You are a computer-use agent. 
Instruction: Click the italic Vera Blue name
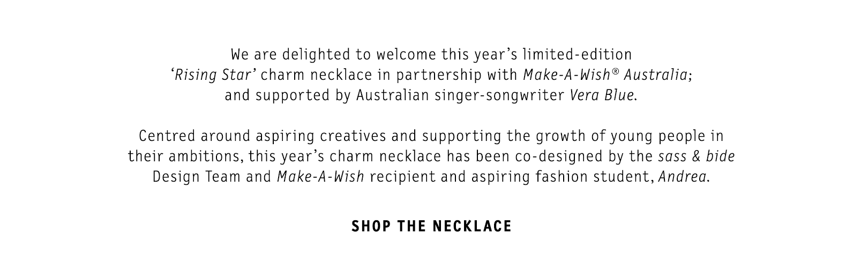coord(602,95)
